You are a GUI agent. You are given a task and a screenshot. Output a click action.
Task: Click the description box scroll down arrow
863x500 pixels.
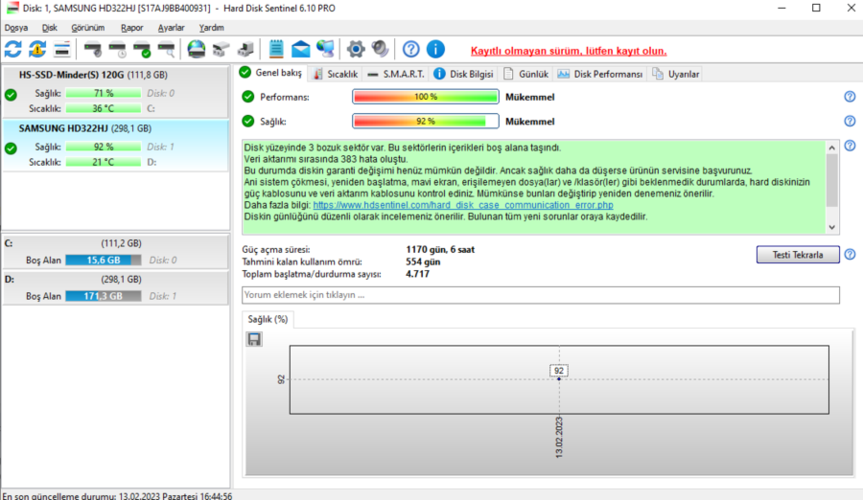coord(832,227)
